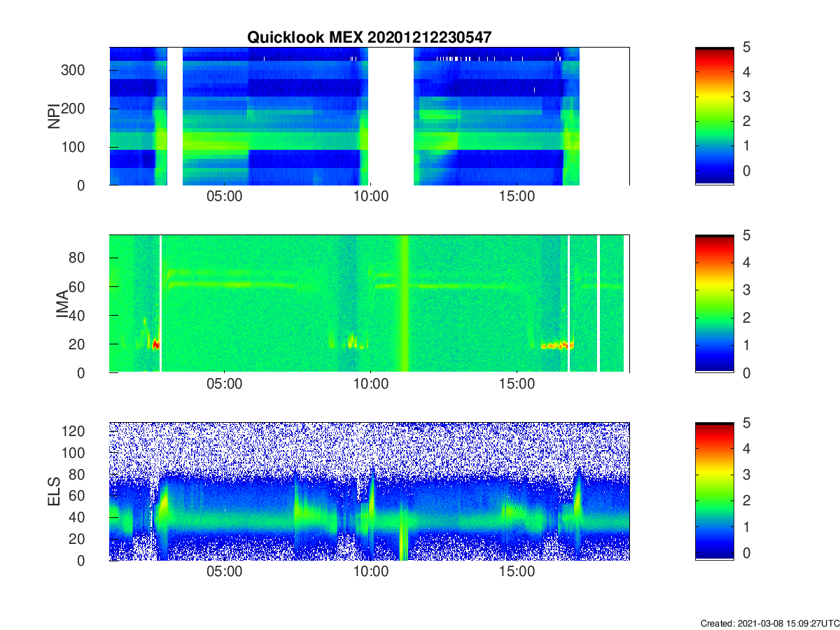This screenshot has width=840, height=630.
Task: Click 05:00 time tick under IMA plot
Action: [x=224, y=384]
